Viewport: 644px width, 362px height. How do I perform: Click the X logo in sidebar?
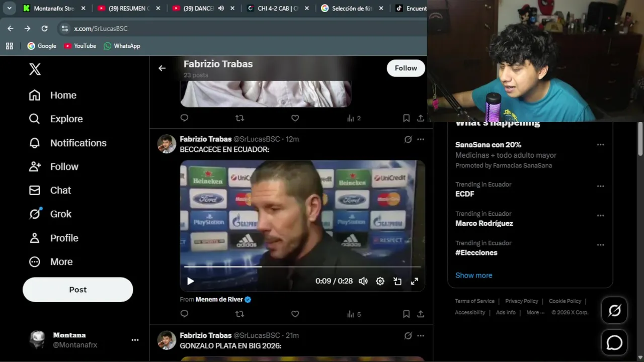pyautogui.click(x=35, y=69)
